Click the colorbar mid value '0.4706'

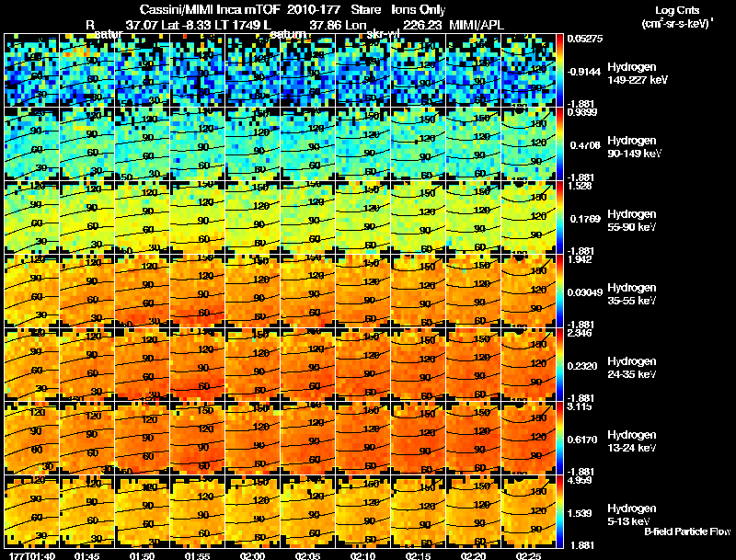tap(585, 145)
